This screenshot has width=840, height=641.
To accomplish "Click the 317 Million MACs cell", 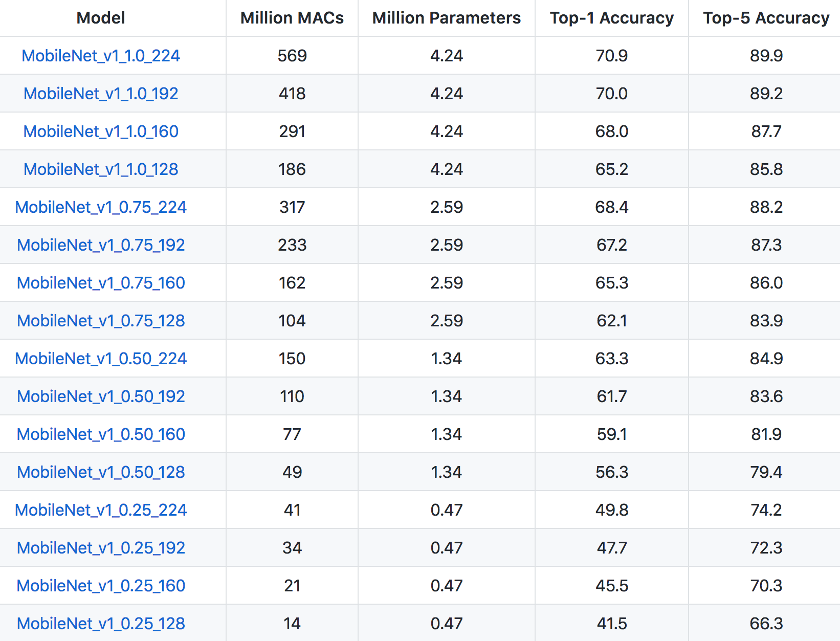I will [292, 207].
